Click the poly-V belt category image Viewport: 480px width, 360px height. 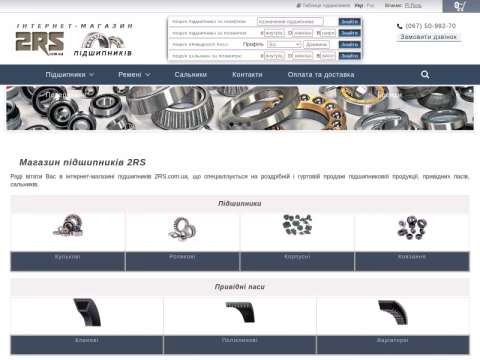coord(240,312)
